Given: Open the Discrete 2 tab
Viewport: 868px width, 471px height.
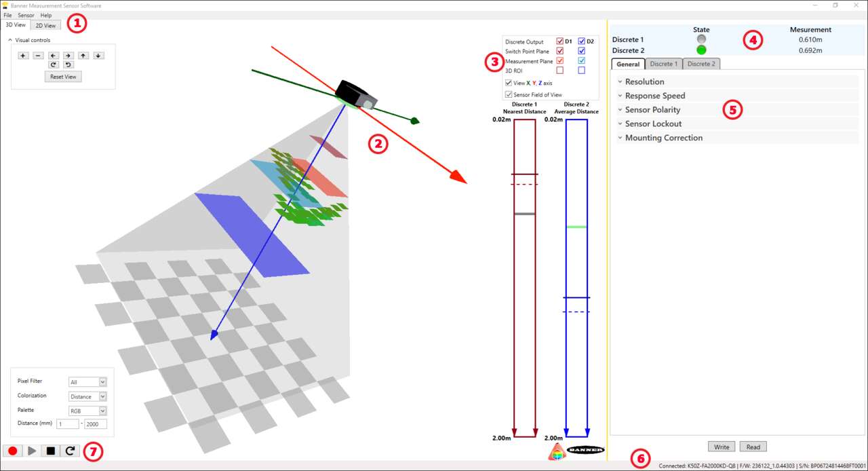Looking at the screenshot, I should click(701, 64).
